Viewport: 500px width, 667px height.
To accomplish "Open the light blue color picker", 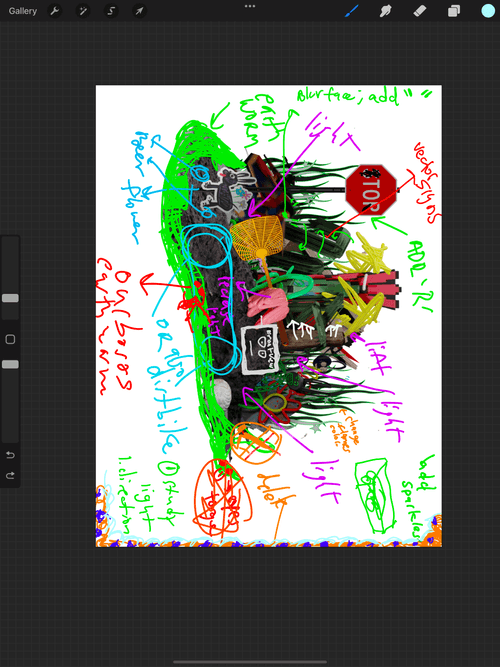I will [488, 11].
